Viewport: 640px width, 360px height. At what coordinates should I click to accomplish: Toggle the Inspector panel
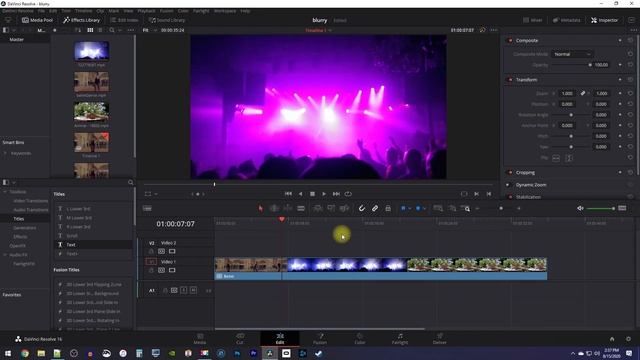click(x=604, y=20)
